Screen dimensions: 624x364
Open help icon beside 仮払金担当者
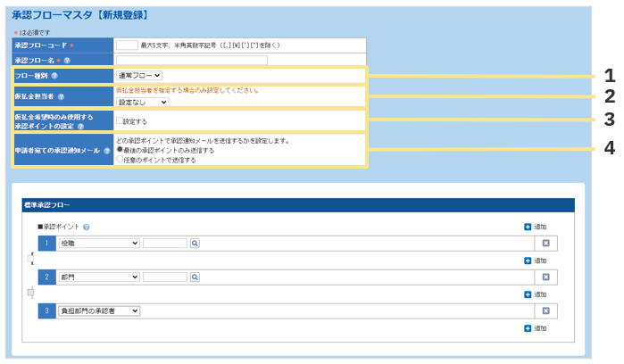[x=61, y=96]
